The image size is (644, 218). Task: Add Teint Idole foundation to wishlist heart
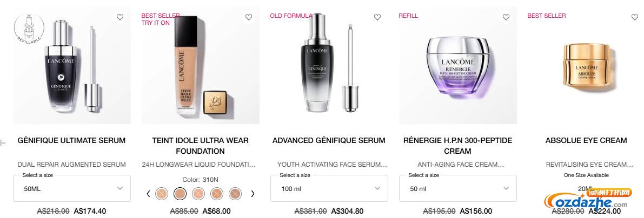[x=249, y=17]
